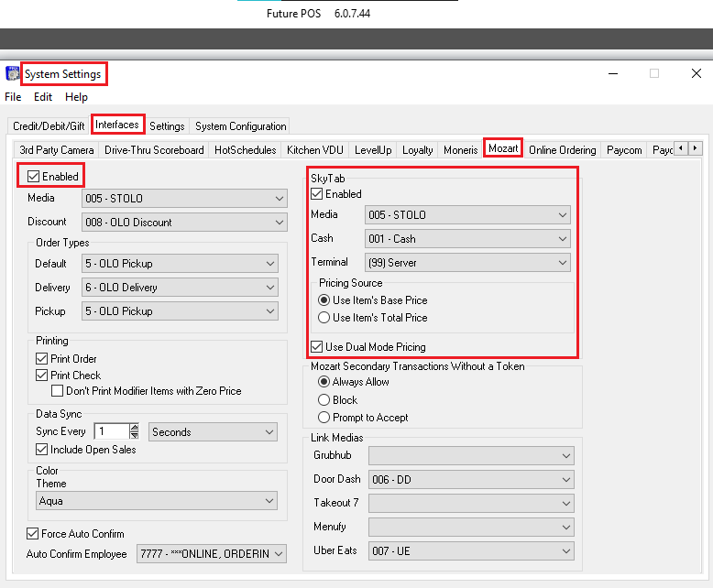Uncheck the SkyTab Enabled checkbox

tap(317, 194)
